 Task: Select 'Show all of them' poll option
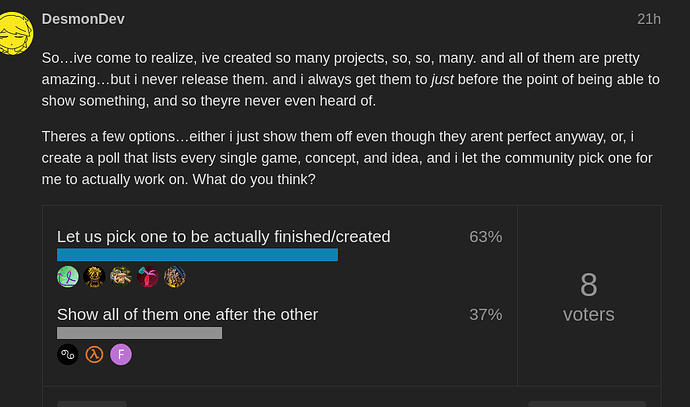coord(187,315)
